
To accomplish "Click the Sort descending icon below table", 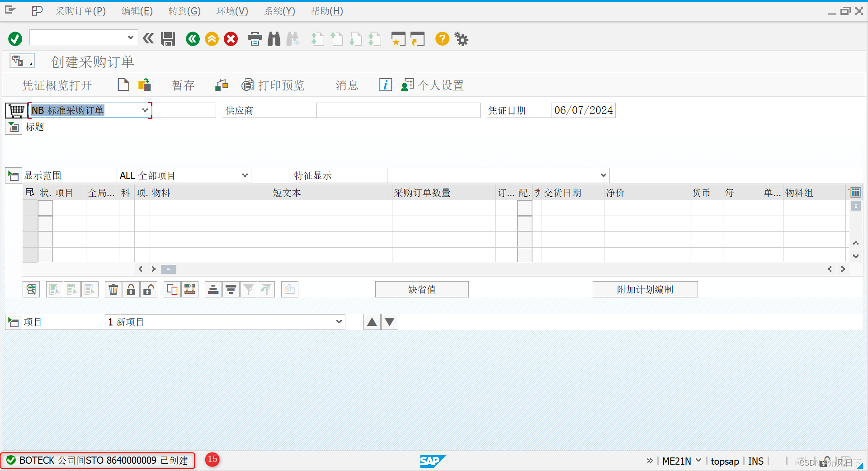I will [231, 289].
